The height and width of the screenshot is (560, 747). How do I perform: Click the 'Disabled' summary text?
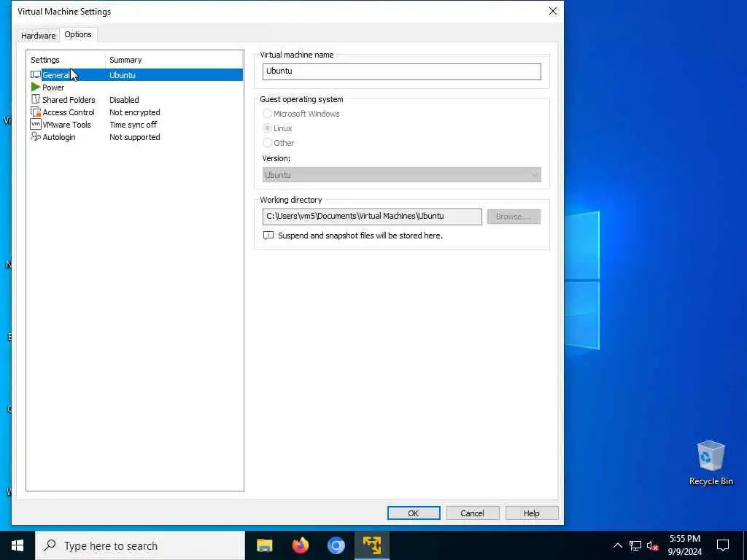[x=124, y=99]
